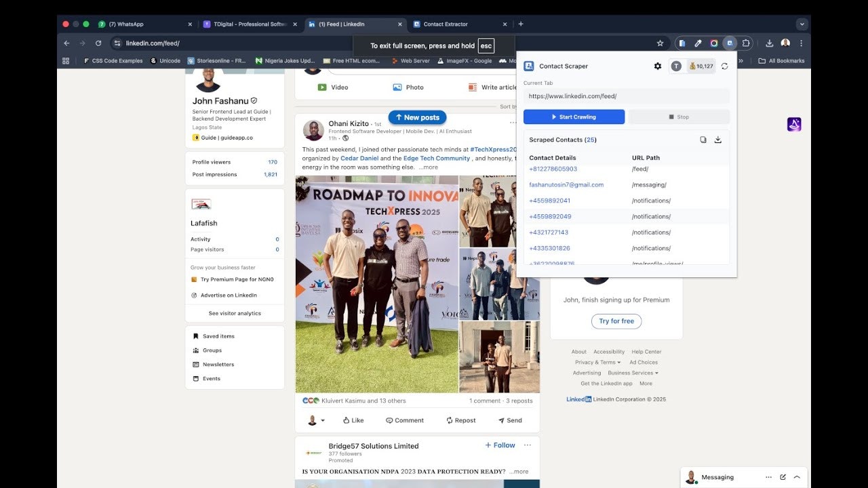Click the /messaging/ URL path cell
The width and height of the screenshot is (868, 488).
tap(649, 184)
